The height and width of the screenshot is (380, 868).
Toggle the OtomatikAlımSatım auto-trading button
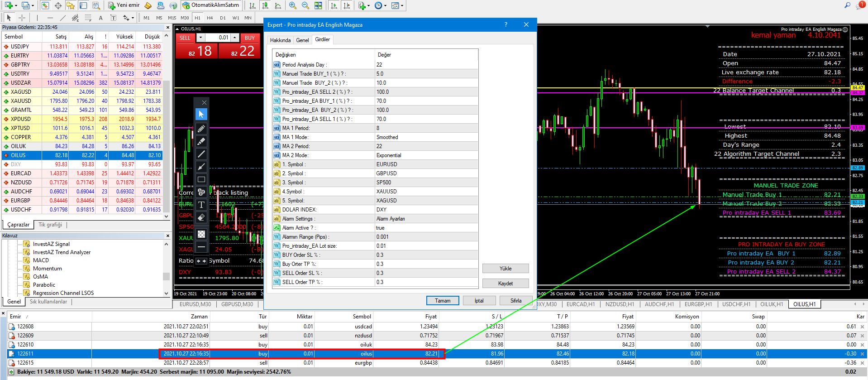[210, 5]
